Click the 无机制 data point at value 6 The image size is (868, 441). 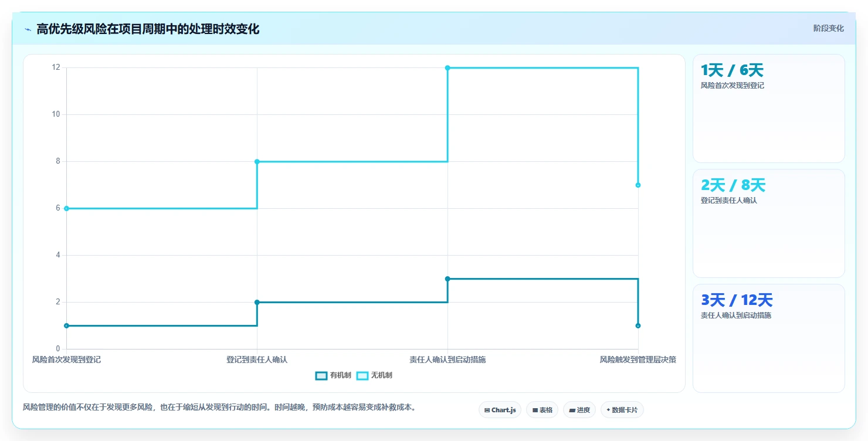click(66, 208)
